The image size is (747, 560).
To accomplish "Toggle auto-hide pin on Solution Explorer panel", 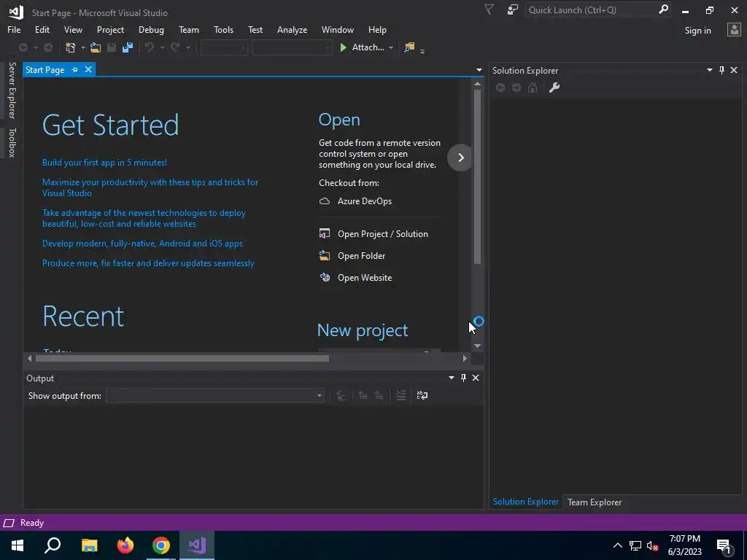I will (x=721, y=70).
